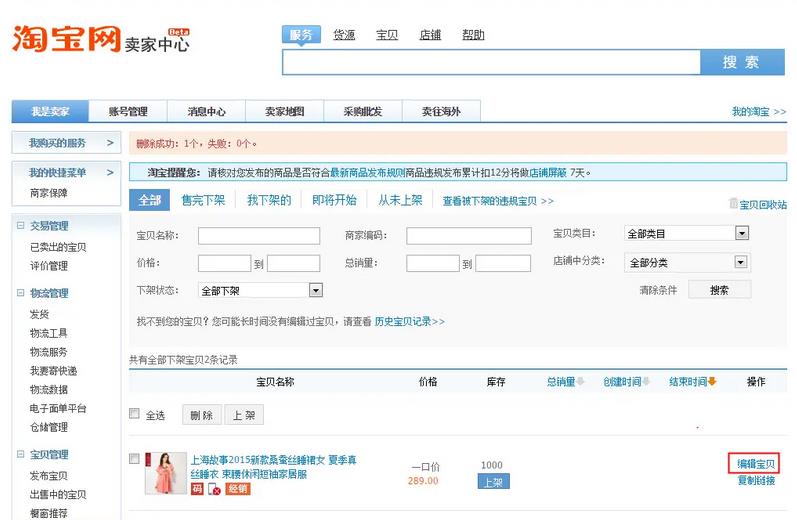
Task: Click the red 码 badge icon
Action: [x=197, y=489]
